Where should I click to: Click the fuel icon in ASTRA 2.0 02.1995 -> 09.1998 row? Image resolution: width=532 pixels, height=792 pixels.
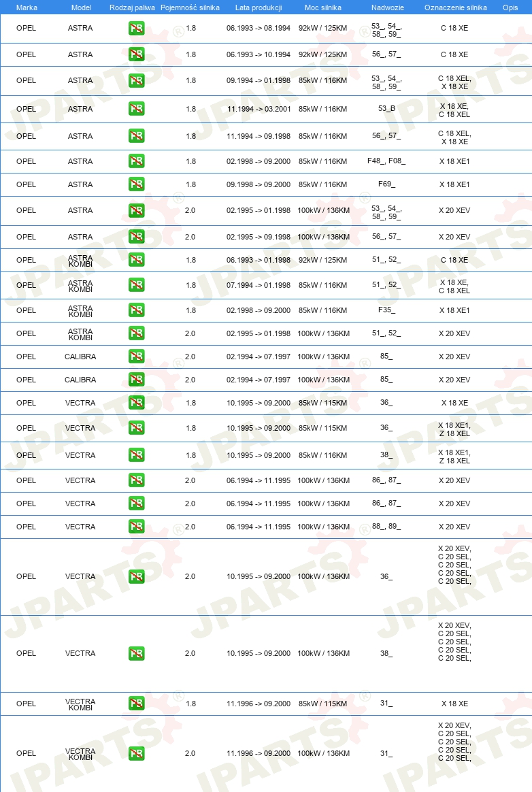tap(137, 236)
